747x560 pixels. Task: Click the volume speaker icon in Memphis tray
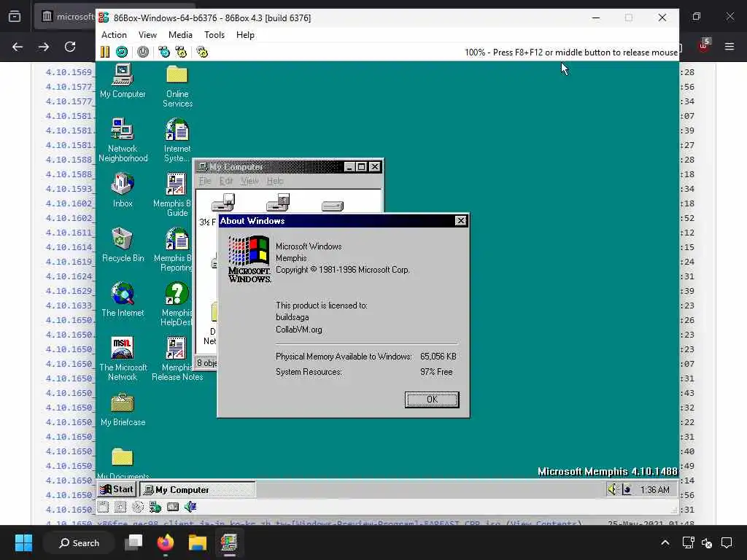612,489
